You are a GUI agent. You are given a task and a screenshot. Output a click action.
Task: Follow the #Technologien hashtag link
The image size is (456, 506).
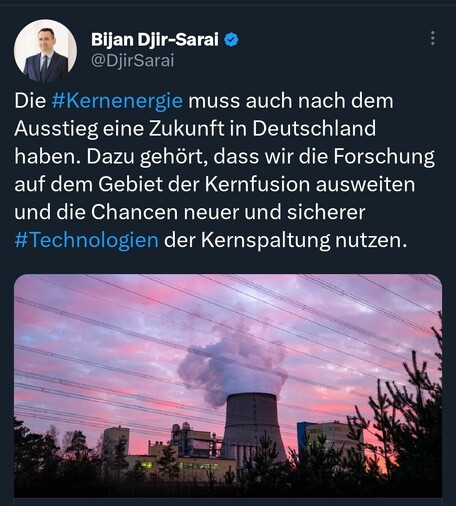(86, 240)
